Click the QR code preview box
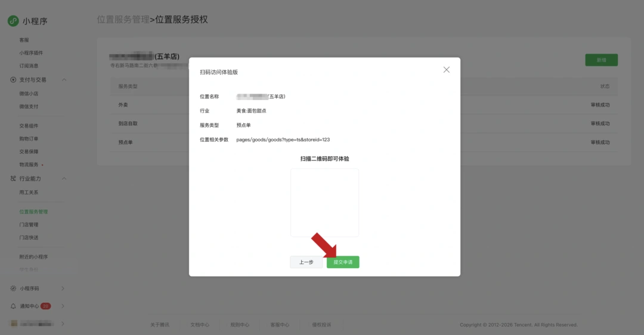The width and height of the screenshot is (644, 335). click(x=325, y=203)
